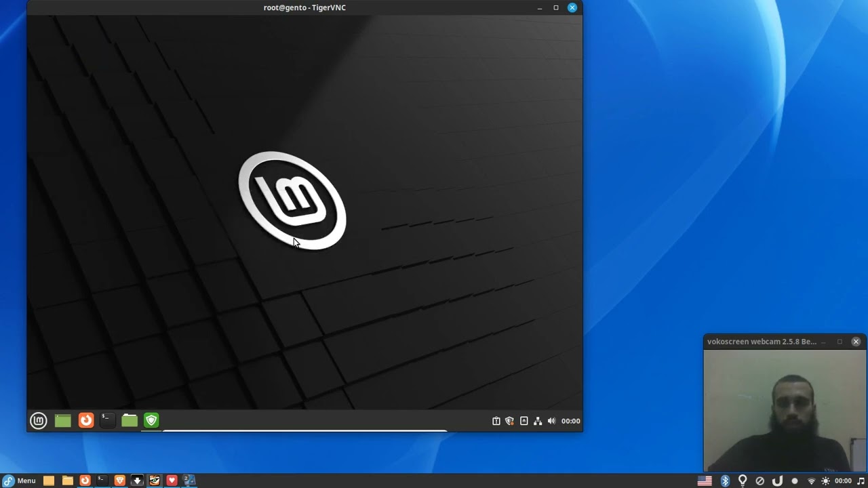The height and width of the screenshot is (488, 868).
Task: Click the crossed-circle tray icon in host panel
Action: [760, 481]
